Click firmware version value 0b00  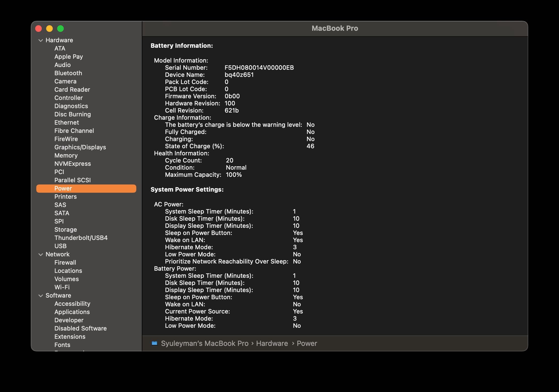tap(232, 96)
